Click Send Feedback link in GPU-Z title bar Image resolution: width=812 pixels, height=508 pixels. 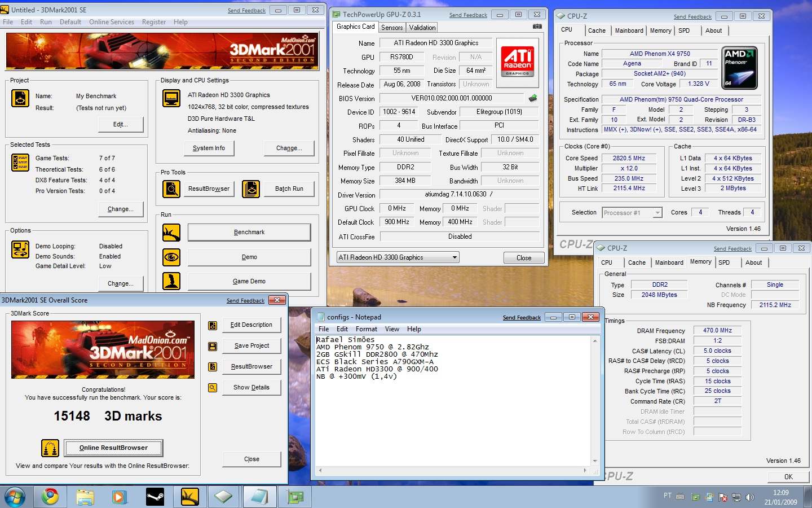[x=468, y=15]
